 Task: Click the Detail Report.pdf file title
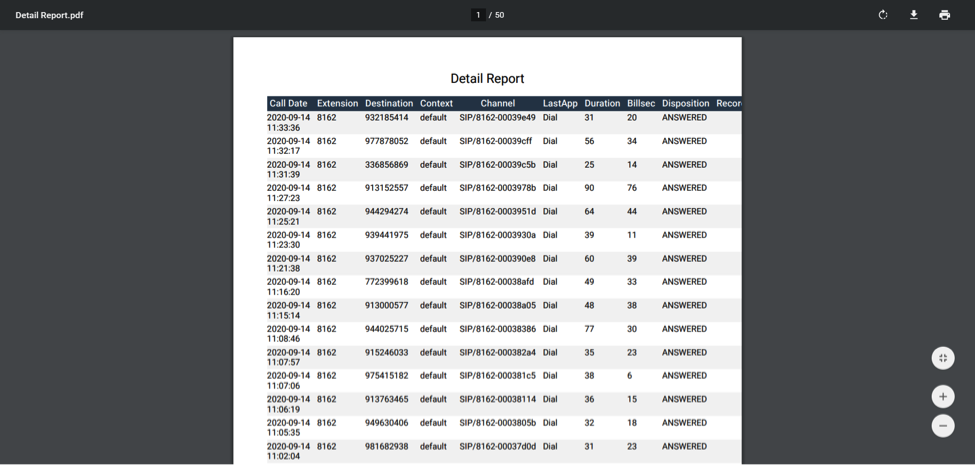(x=49, y=15)
